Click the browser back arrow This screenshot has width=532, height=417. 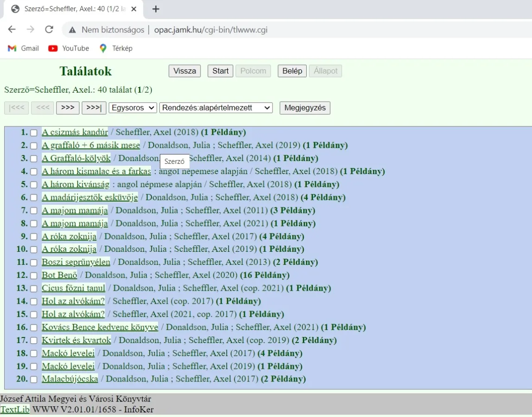click(12, 30)
